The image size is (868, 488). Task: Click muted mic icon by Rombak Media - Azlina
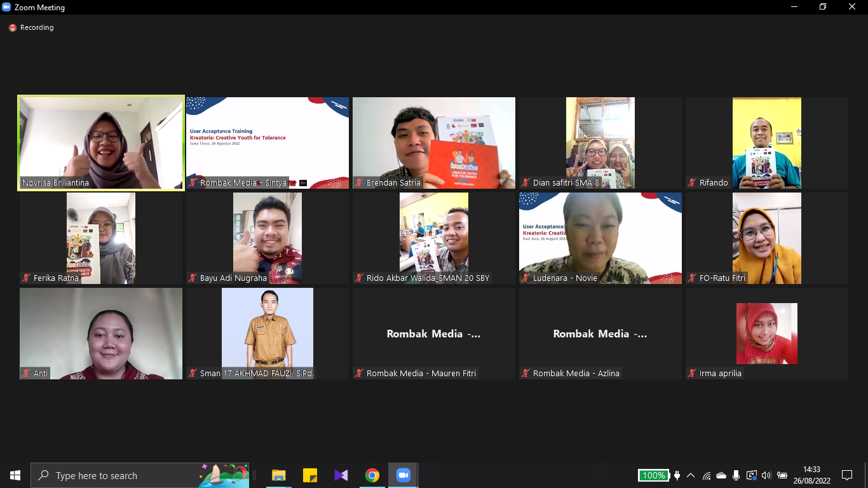(x=526, y=374)
